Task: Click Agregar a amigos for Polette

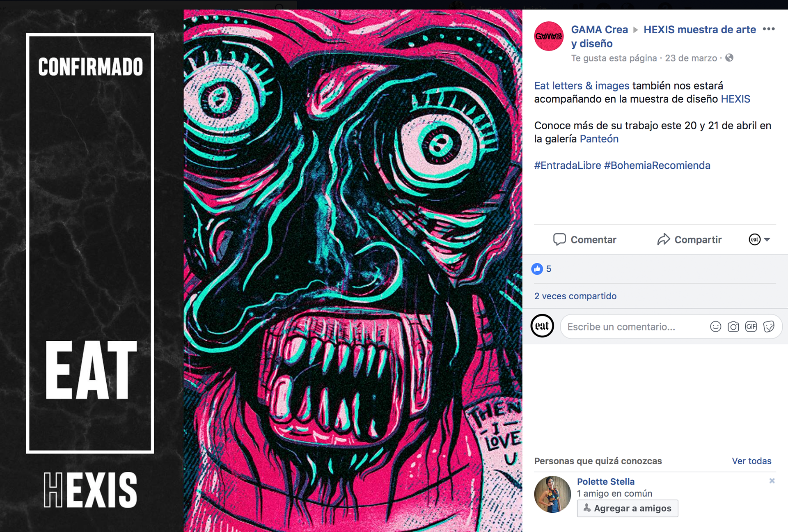Action: click(x=628, y=508)
